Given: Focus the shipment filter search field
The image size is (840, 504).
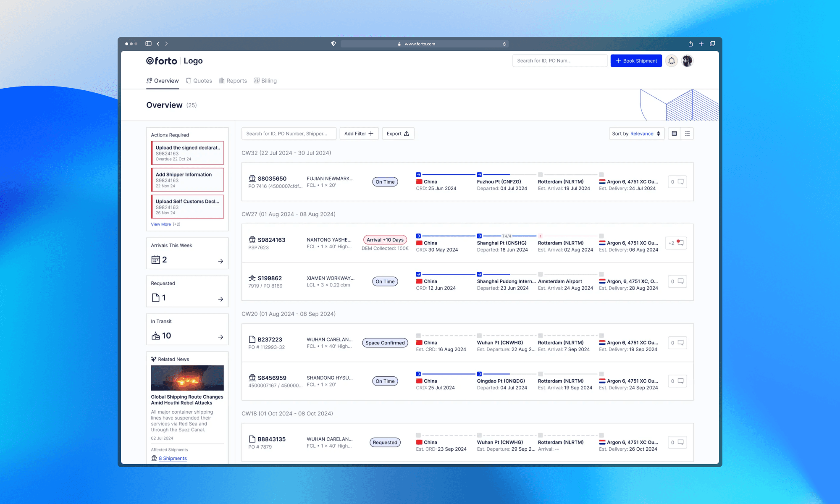Looking at the screenshot, I should 289,134.
